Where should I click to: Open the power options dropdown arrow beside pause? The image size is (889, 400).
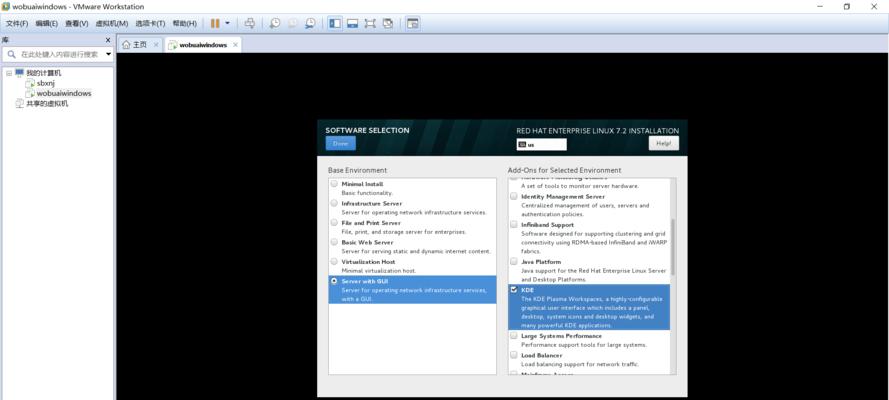click(227, 23)
